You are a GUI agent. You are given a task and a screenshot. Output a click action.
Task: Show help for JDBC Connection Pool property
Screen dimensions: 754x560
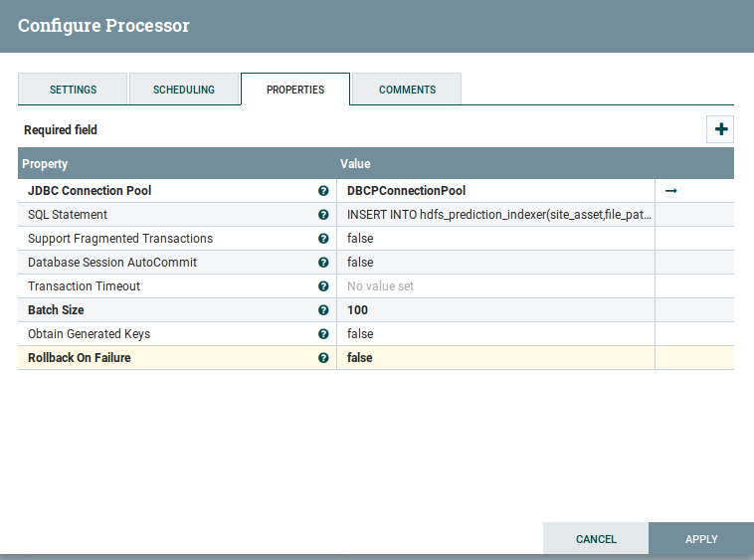pyautogui.click(x=323, y=191)
